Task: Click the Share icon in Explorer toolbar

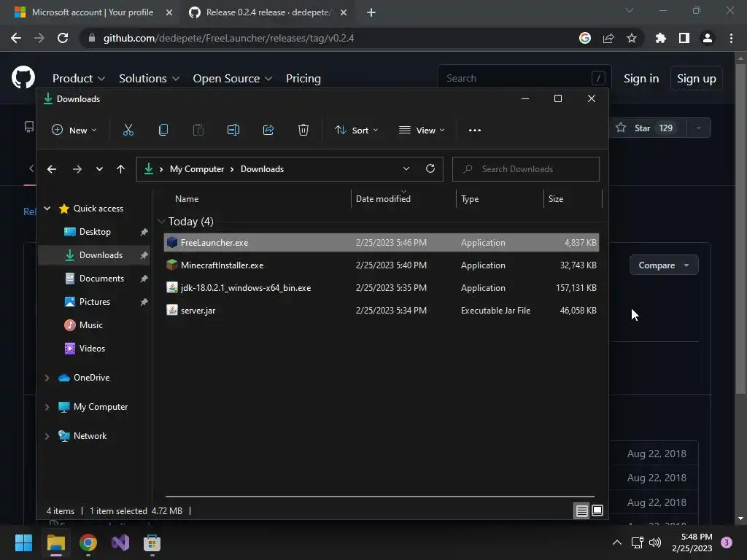Action: (268, 130)
